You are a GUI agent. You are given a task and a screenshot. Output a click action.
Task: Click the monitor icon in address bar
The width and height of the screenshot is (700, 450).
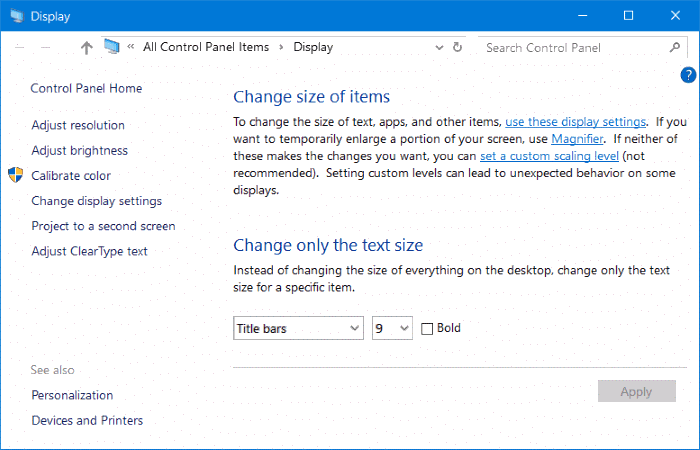click(112, 46)
